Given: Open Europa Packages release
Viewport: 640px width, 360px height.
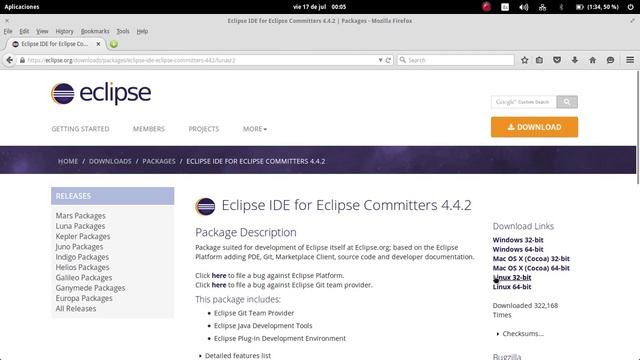Looking at the screenshot, I should point(84,298).
